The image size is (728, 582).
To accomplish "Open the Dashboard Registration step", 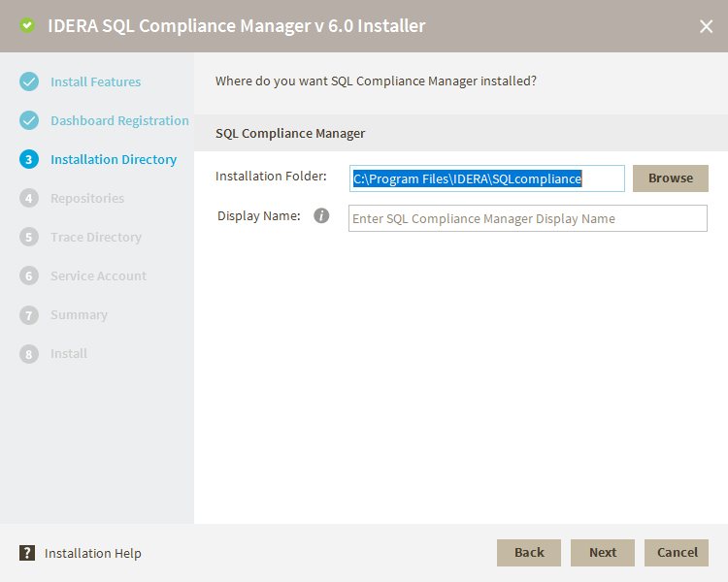I will [x=119, y=120].
